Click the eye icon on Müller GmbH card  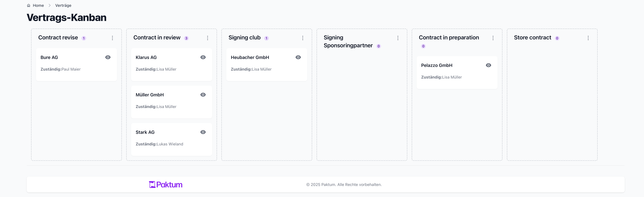point(203,95)
